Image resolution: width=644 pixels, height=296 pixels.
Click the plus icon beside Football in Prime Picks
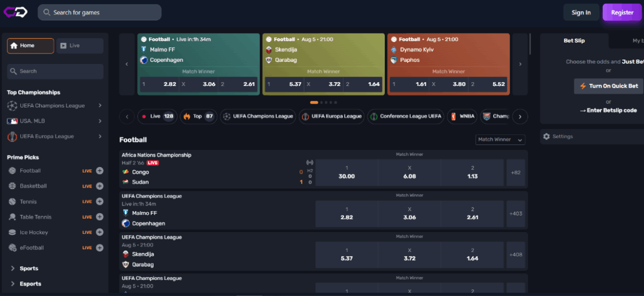(100, 171)
